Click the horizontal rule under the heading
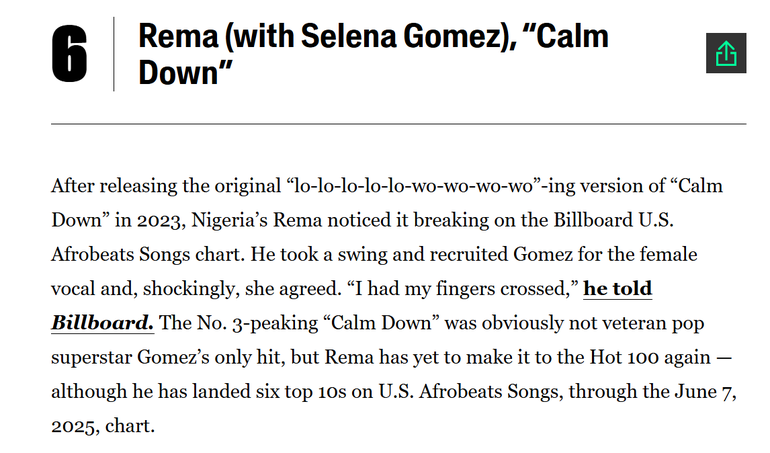770x453 pixels. point(398,124)
